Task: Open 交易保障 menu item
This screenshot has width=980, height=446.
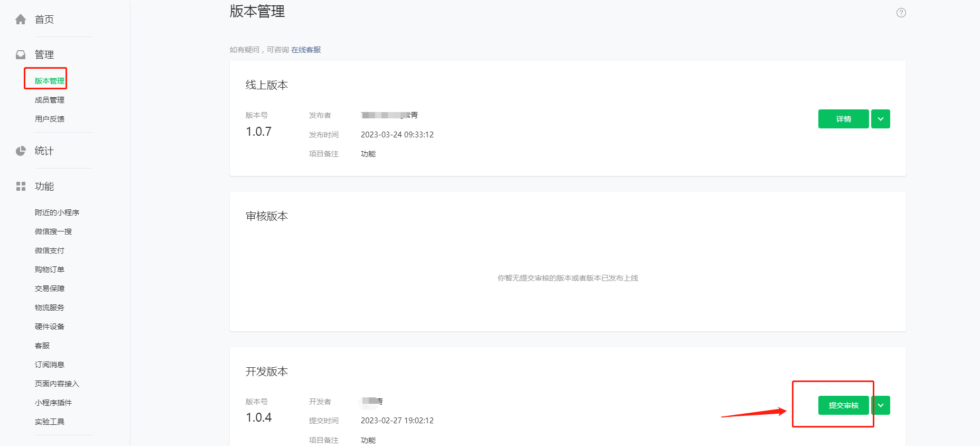Action: click(50, 289)
